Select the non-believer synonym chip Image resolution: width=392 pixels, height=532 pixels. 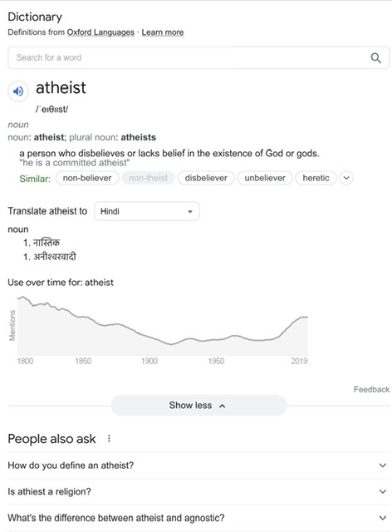(x=87, y=178)
